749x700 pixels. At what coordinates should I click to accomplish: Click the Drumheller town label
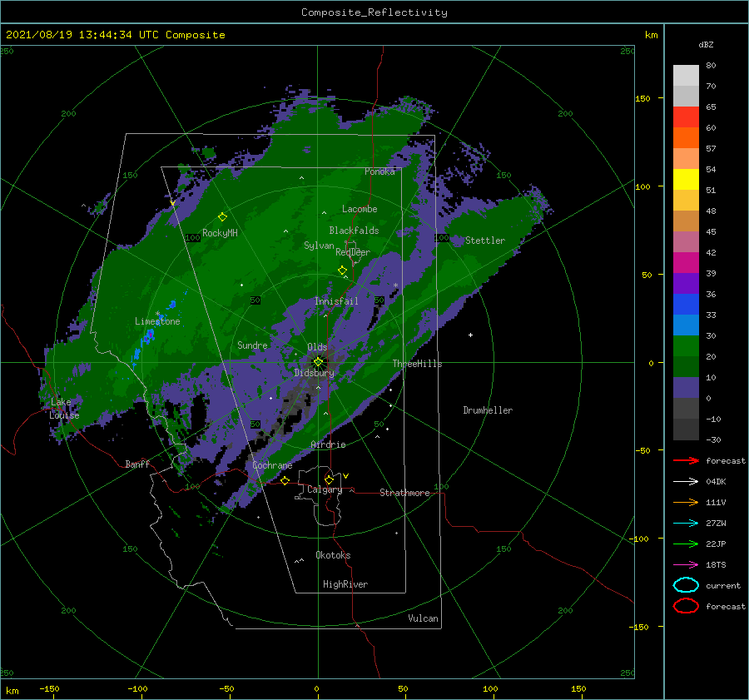[x=488, y=410]
